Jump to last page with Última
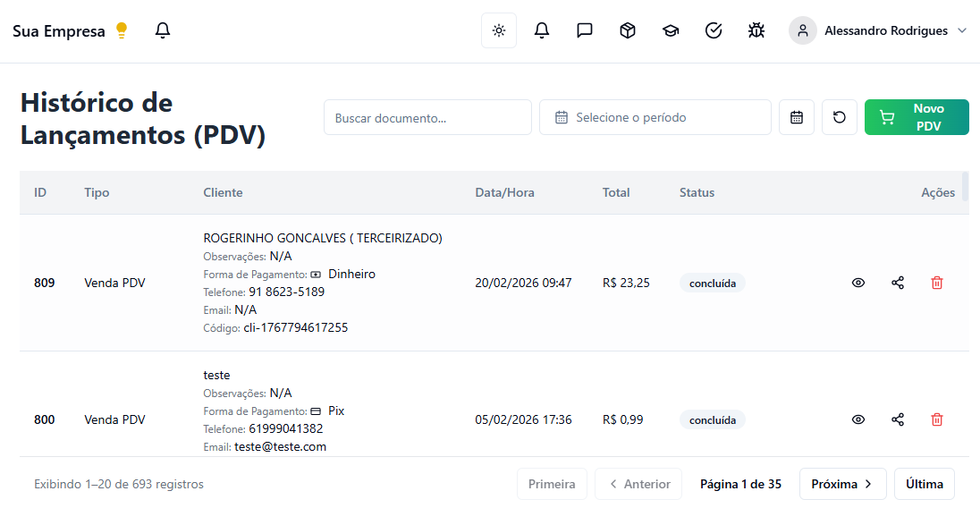 [924, 484]
